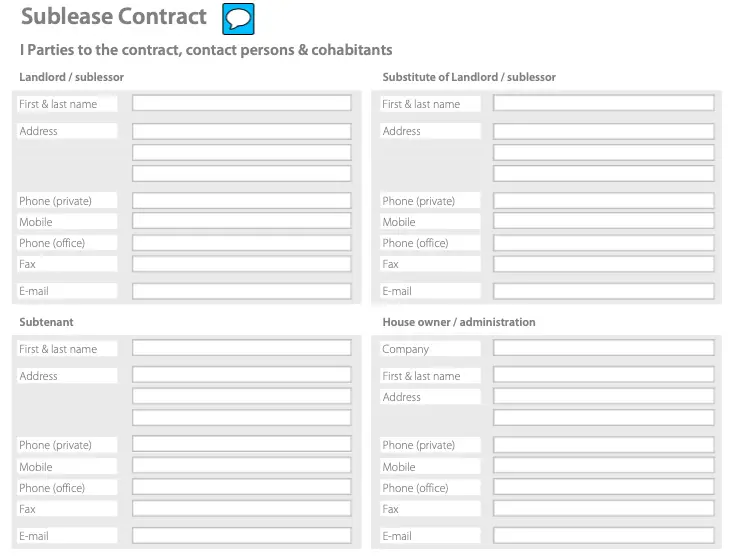Focus Landlord Phone (private) field

(242, 201)
